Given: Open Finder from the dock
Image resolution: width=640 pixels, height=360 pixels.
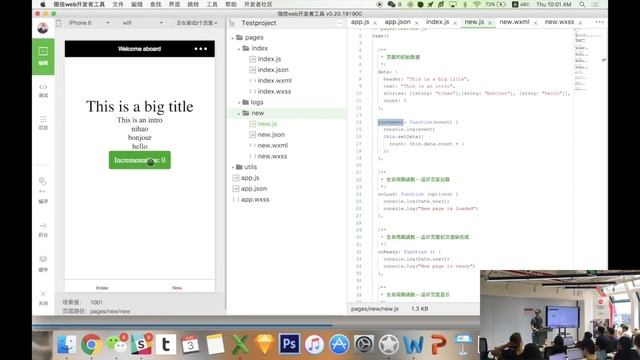Looking at the screenshot, I should (x=66, y=344).
